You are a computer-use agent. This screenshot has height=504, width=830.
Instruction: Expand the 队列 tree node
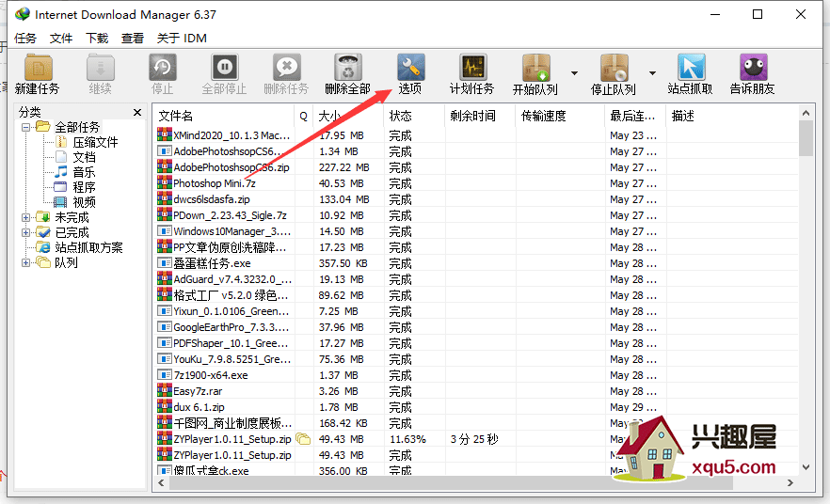pyautogui.click(x=25, y=262)
